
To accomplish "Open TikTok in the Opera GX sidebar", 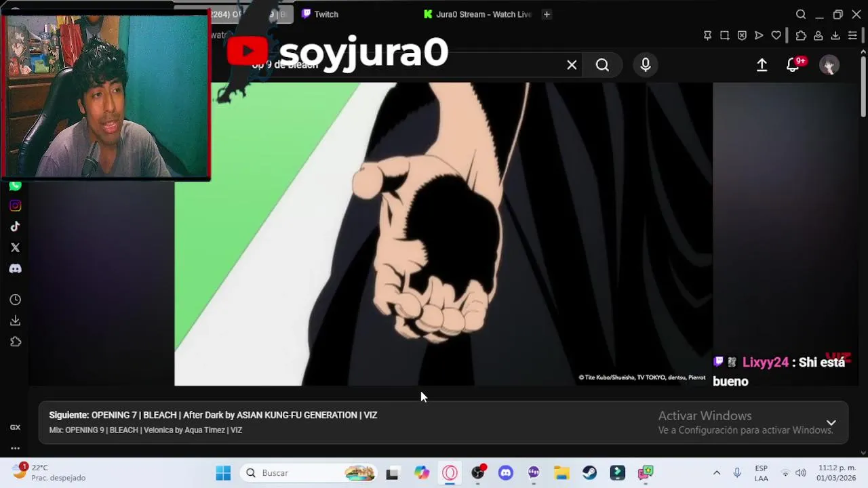I will 15,227.
